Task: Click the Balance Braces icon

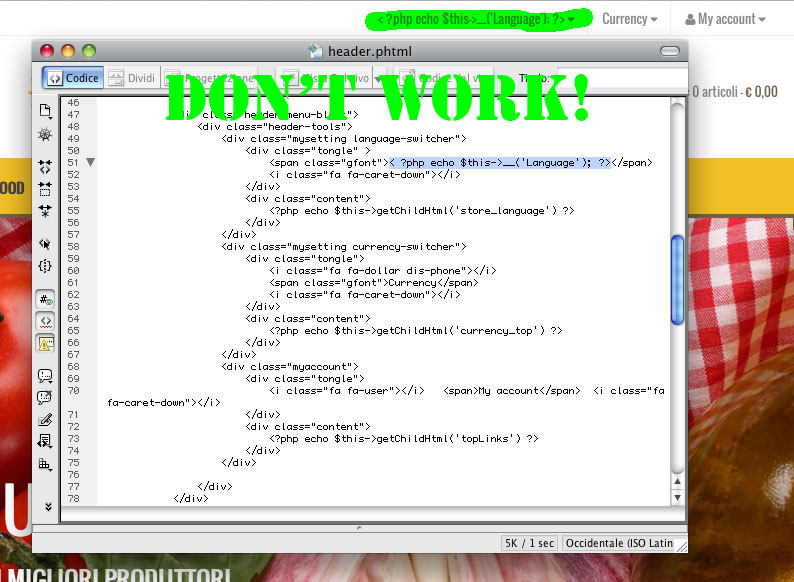Action: 45,266
